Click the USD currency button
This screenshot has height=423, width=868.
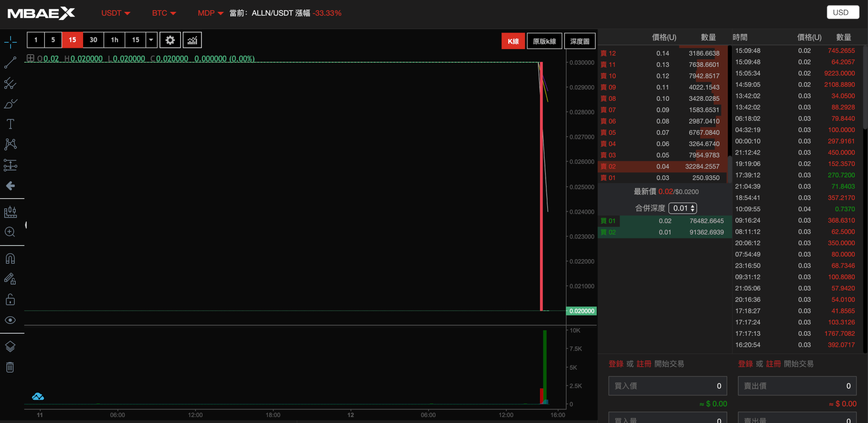click(843, 12)
